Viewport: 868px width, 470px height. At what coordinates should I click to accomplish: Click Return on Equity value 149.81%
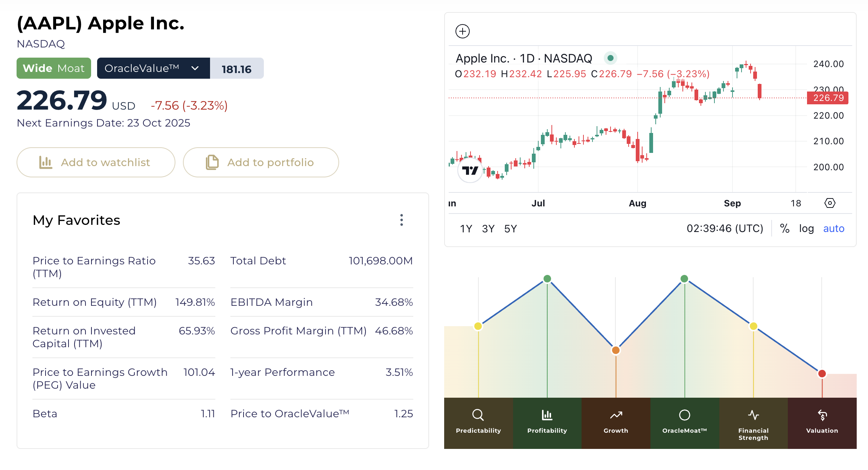coord(195,302)
